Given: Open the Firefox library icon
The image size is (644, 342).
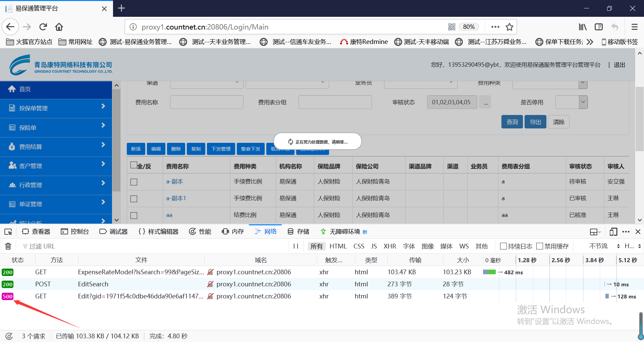Looking at the screenshot, I should 583,27.
